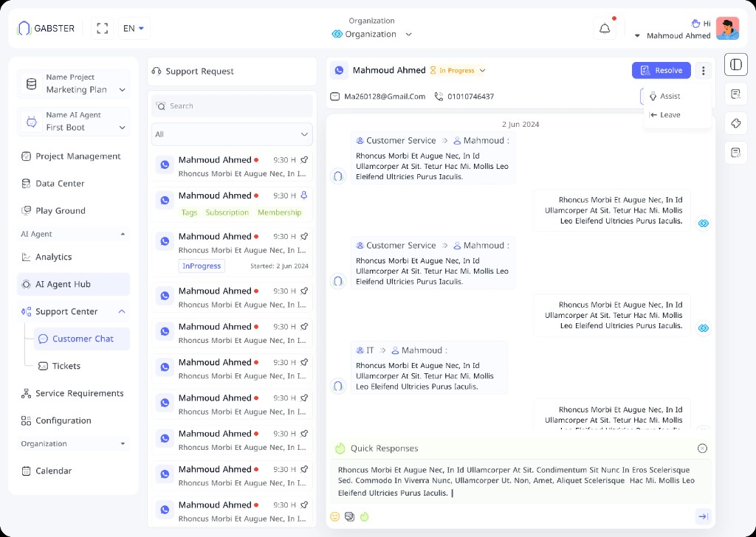Click the waving hand icon beside Hi

695,23
